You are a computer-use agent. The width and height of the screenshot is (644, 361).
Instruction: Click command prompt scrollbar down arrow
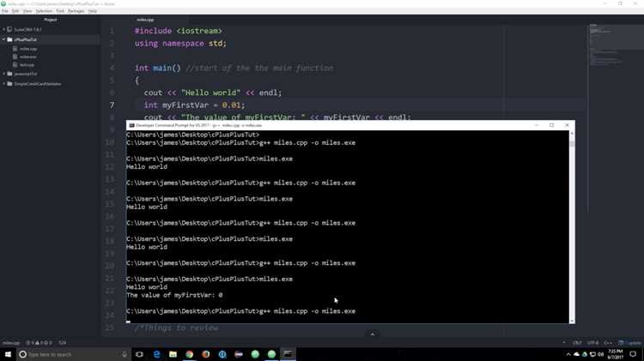click(x=572, y=321)
